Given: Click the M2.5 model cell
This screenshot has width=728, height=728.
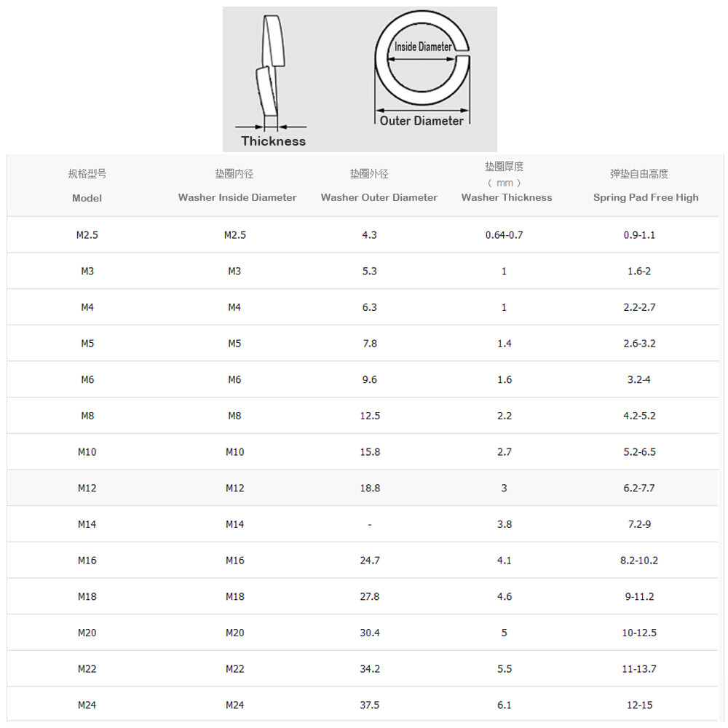Looking at the screenshot, I should coord(87,235).
